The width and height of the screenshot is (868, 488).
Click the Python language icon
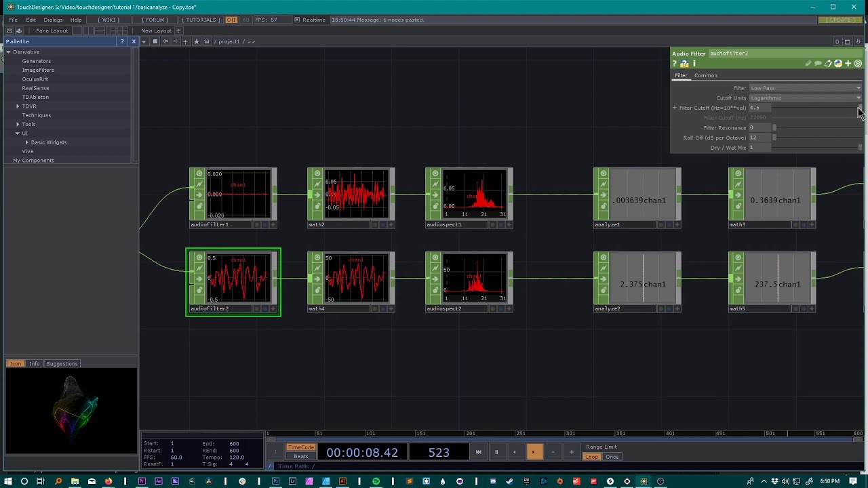[838, 64]
